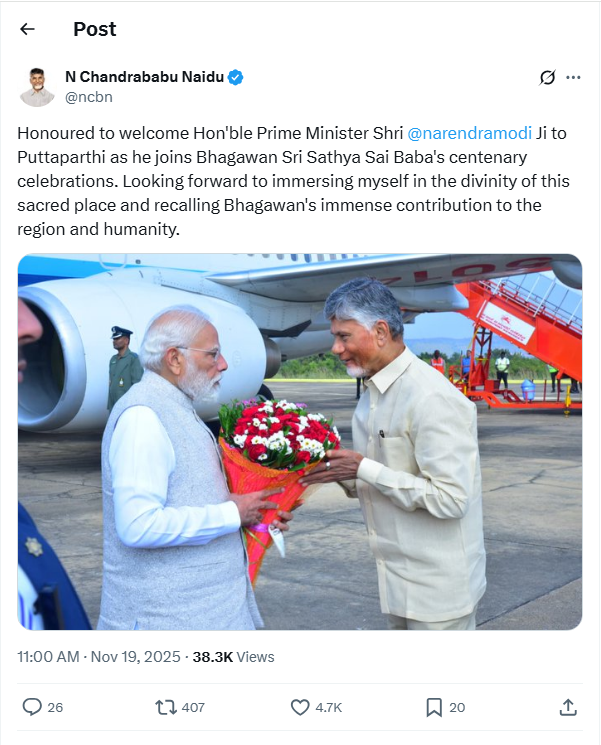Share the post via upload arrow icon
The height and width of the screenshot is (745, 601).
point(568,707)
